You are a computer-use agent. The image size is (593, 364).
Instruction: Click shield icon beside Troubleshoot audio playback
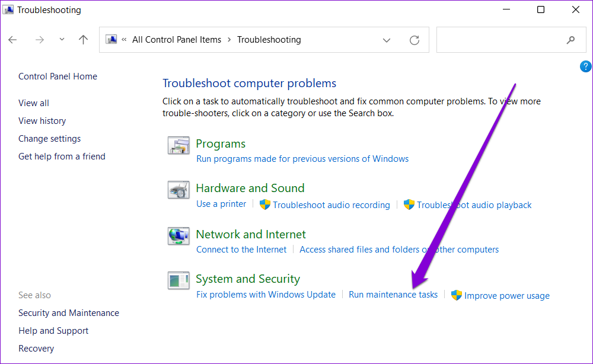point(409,205)
